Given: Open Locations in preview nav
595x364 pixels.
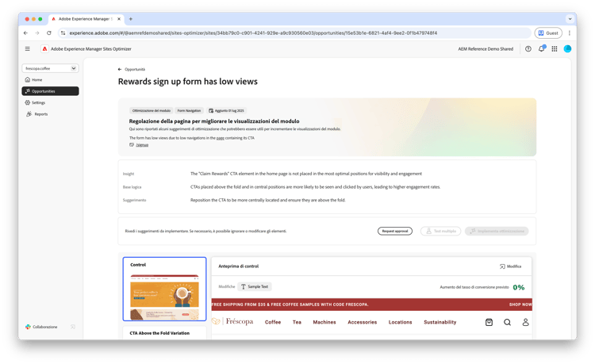Looking at the screenshot, I should point(401,322).
